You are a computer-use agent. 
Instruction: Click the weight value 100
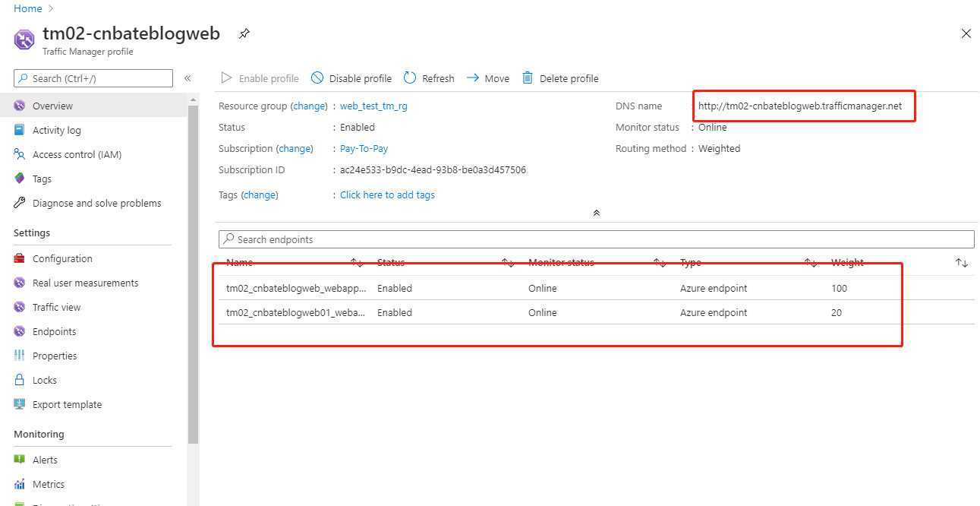(839, 289)
